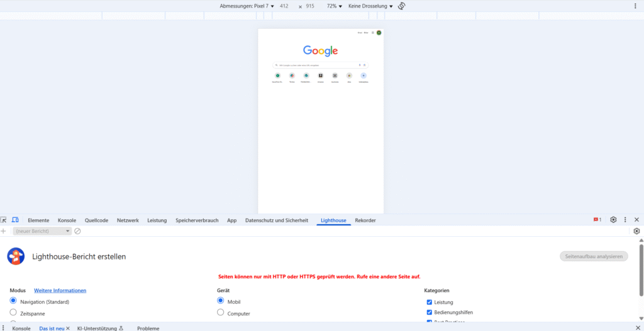This screenshot has width=644, height=331.
Task: Open DevTools customize three-dot menu
Action: (x=625, y=220)
